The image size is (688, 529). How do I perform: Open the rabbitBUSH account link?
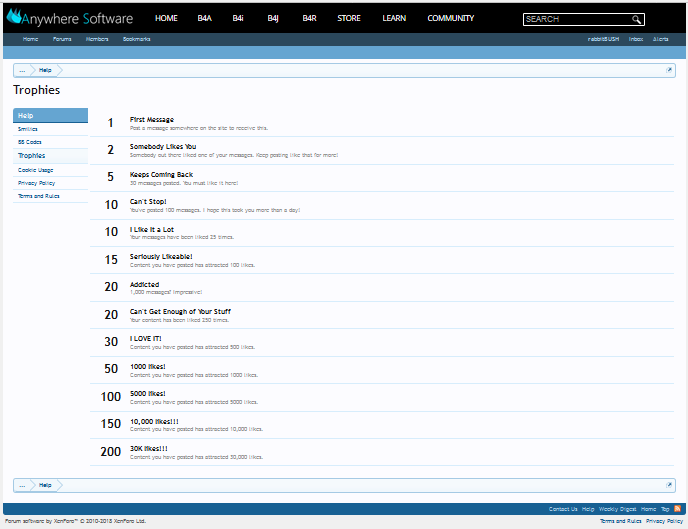pos(603,39)
